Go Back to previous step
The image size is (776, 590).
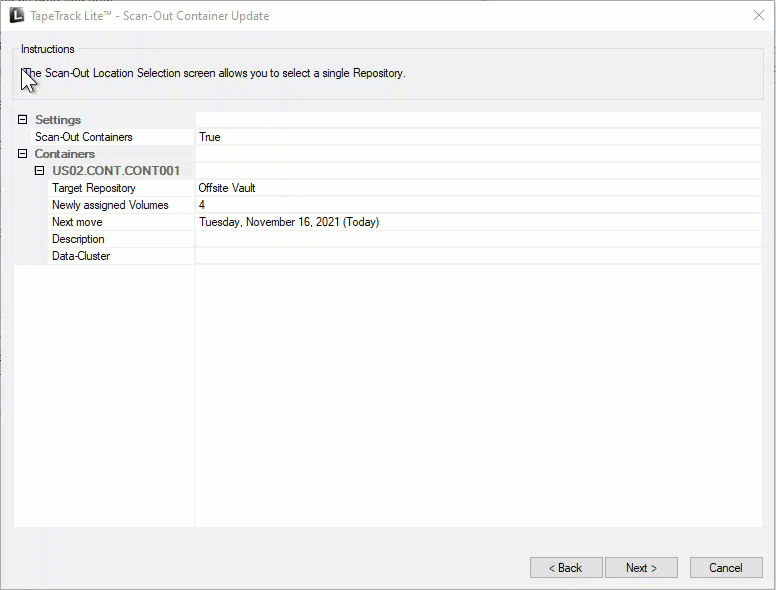[566, 568]
